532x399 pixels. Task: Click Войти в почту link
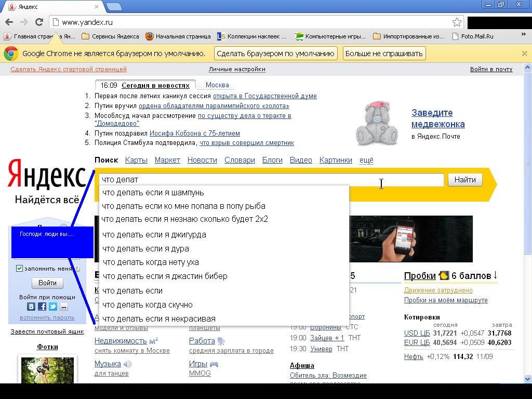click(491, 69)
